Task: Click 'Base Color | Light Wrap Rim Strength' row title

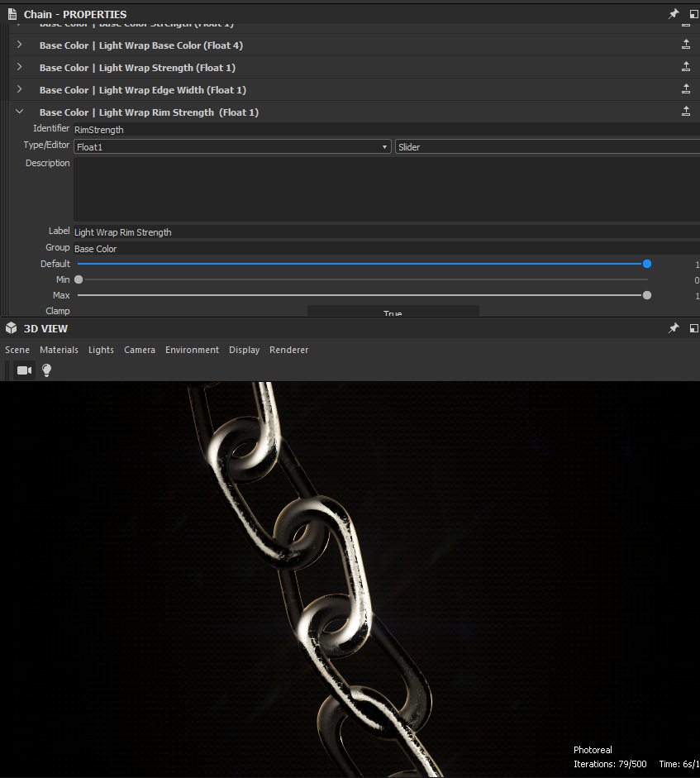Action: 149,112
